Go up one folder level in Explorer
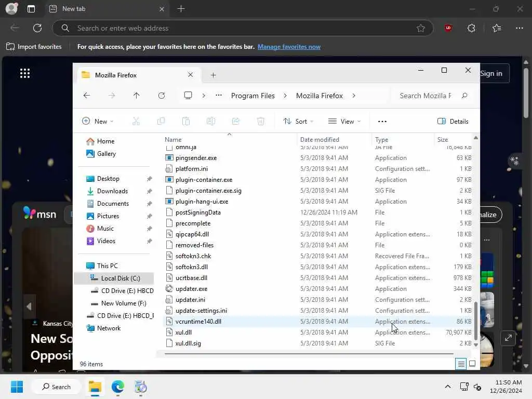This screenshot has height=399, width=532. pyautogui.click(x=137, y=96)
